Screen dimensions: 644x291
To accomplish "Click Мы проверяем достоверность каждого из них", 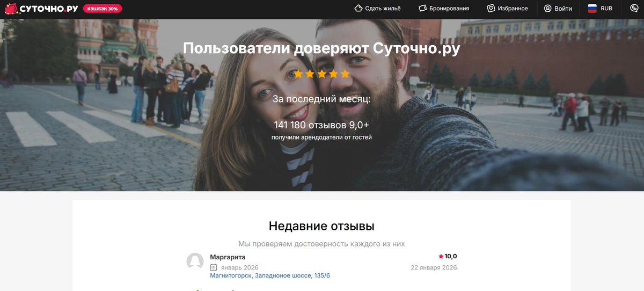I will tap(321, 244).
